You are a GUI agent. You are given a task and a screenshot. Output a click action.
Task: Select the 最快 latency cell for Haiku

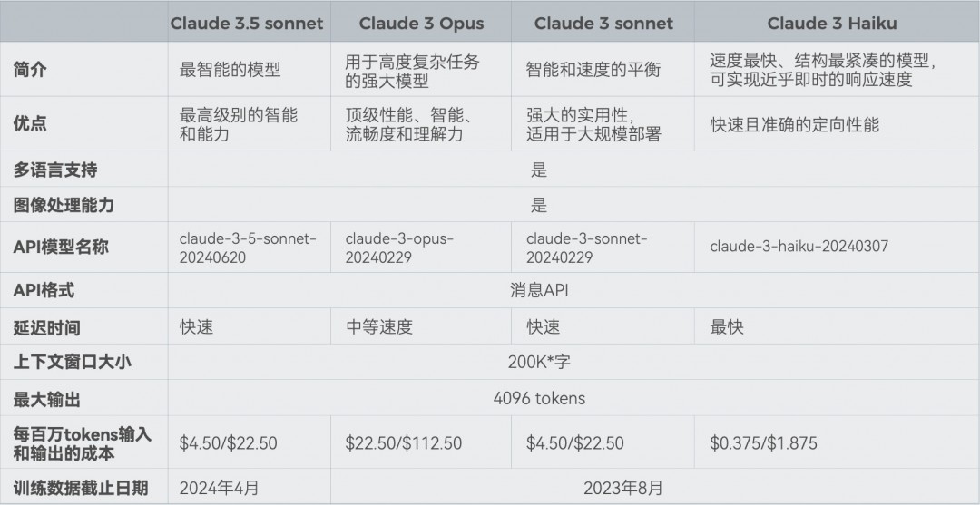coord(726,326)
